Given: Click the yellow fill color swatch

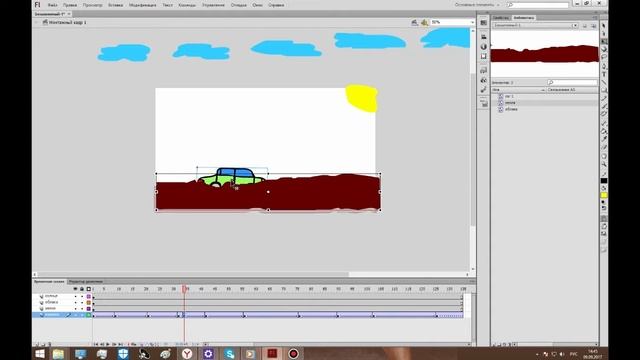Looking at the screenshot, I should coord(604,196).
